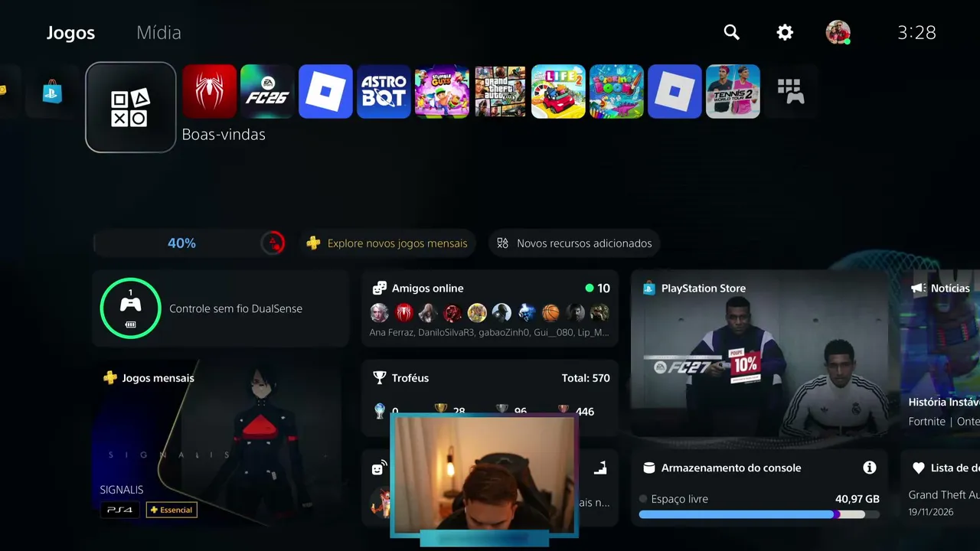
Task: Select the friend names list starting Ana Ferraz
Action: coord(489,332)
